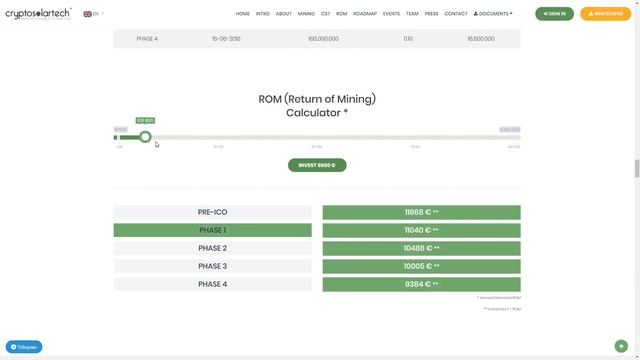
Task: Open the ABOUT menu item
Action: (x=284, y=14)
